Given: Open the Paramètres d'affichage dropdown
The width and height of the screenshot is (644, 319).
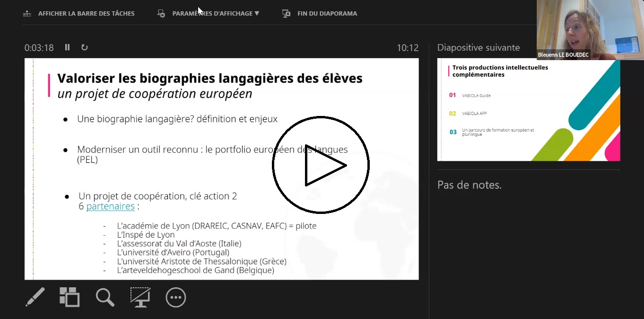Looking at the screenshot, I should click(x=216, y=14).
